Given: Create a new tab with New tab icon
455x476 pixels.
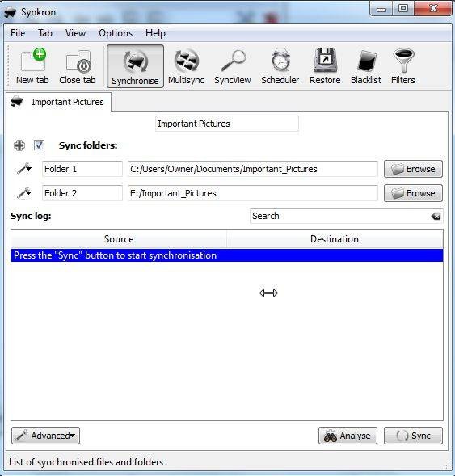Looking at the screenshot, I should (32, 66).
